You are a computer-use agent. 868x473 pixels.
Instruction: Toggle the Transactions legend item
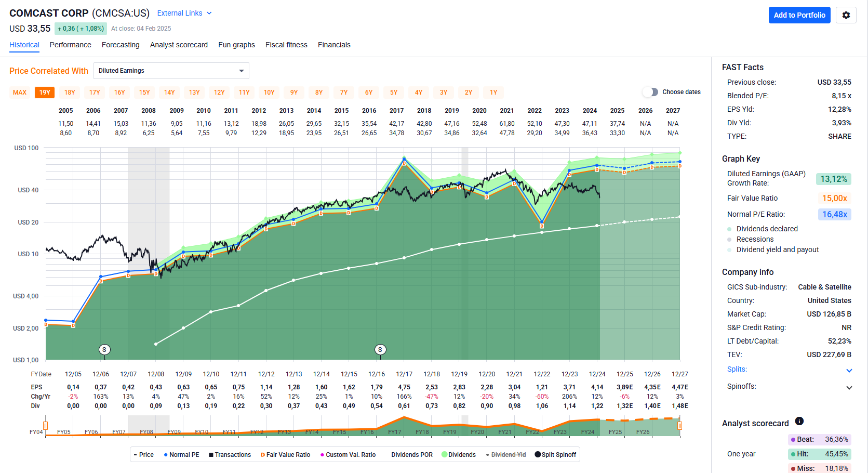230,455
